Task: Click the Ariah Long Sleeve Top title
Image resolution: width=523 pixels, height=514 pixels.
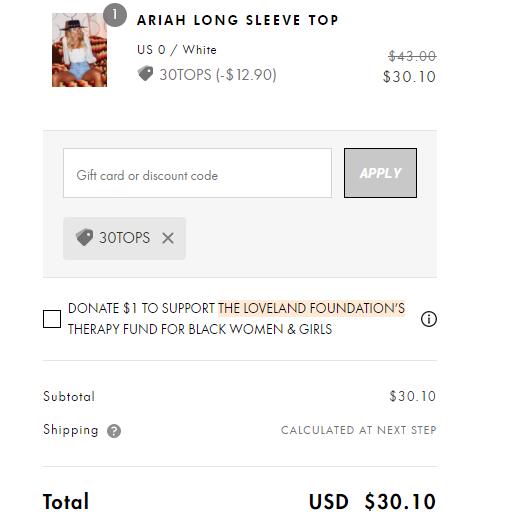Action: coord(237,20)
